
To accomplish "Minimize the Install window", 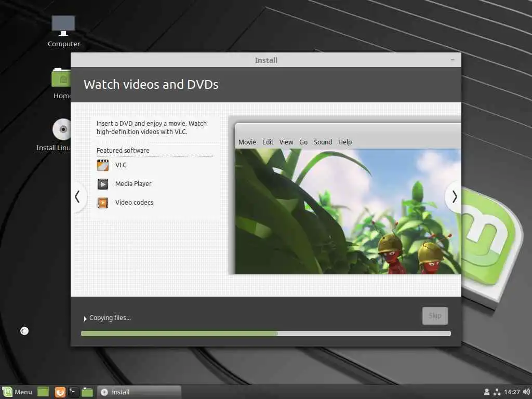I will pyautogui.click(x=453, y=60).
